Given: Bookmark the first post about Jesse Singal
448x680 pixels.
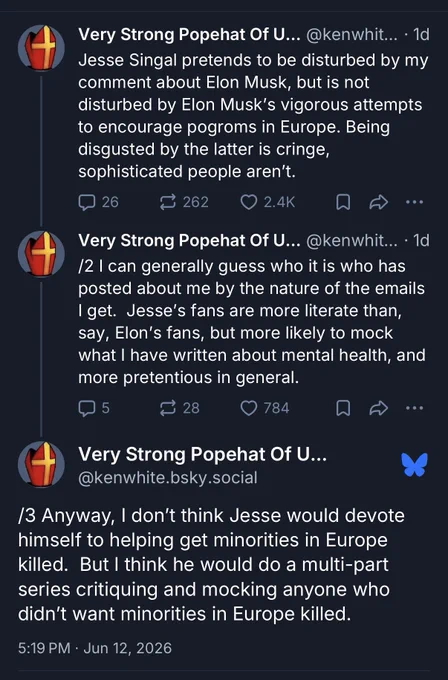Looking at the screenshot, I should point(343,202).
